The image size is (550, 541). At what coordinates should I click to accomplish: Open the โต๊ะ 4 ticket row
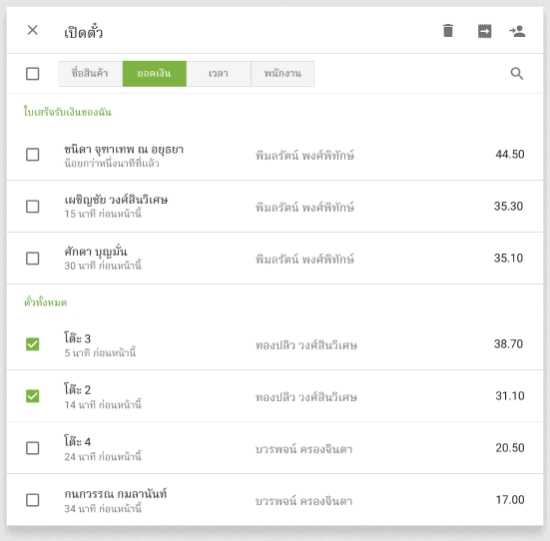point(275,448)
